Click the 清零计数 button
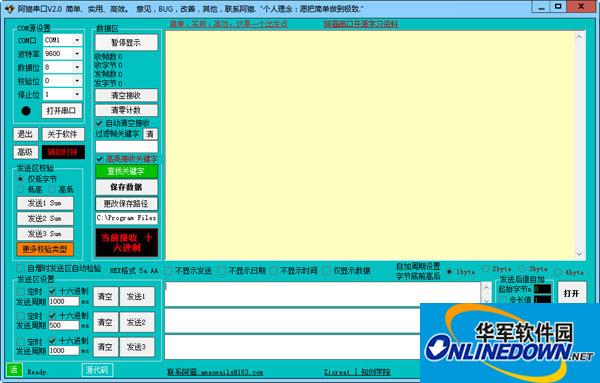The width and height of the screenshot is (600, 383). [126, 110]
